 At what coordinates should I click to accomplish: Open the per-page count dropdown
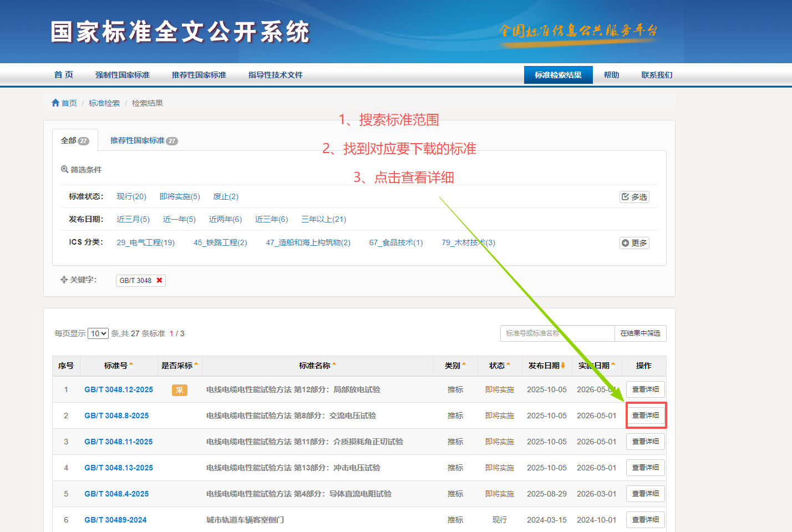98,333
